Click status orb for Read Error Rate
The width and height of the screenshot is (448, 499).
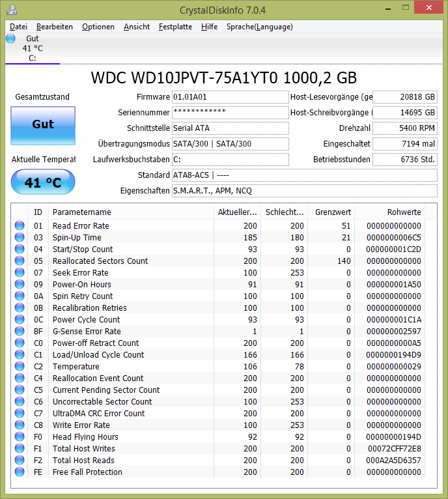(x=20, y=225)
